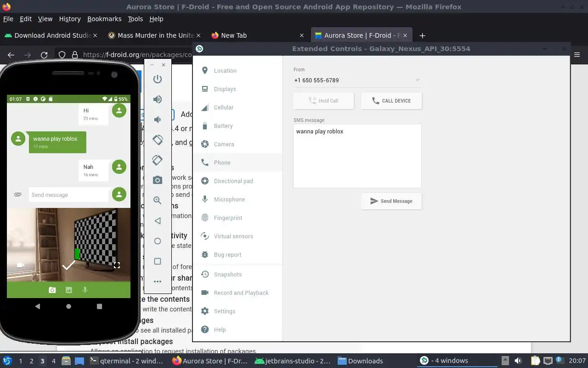Viewport: 588px width, 368px height.
Task: Click the Hold Call button
Action: [x=323, y=101]
